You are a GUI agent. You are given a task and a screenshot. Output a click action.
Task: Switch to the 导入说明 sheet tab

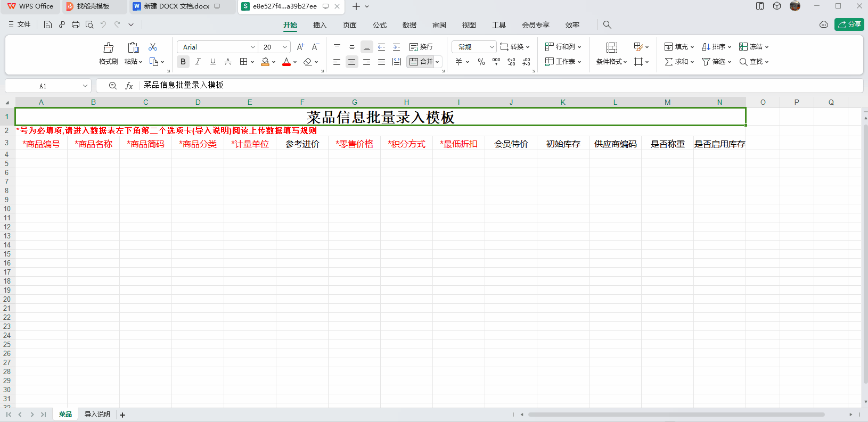click(x=97, y=415)
